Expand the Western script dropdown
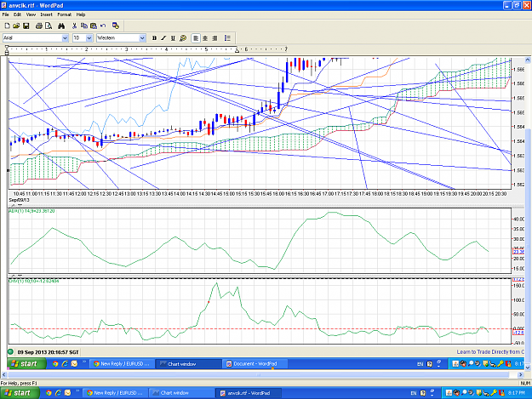532x399 pixels. (x=142, y=38)
